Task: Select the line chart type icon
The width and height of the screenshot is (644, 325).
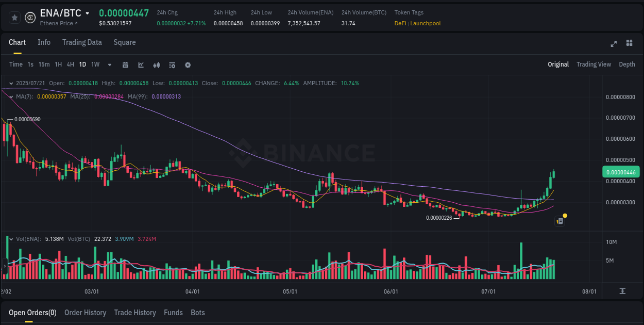Action: coord(140,65)
